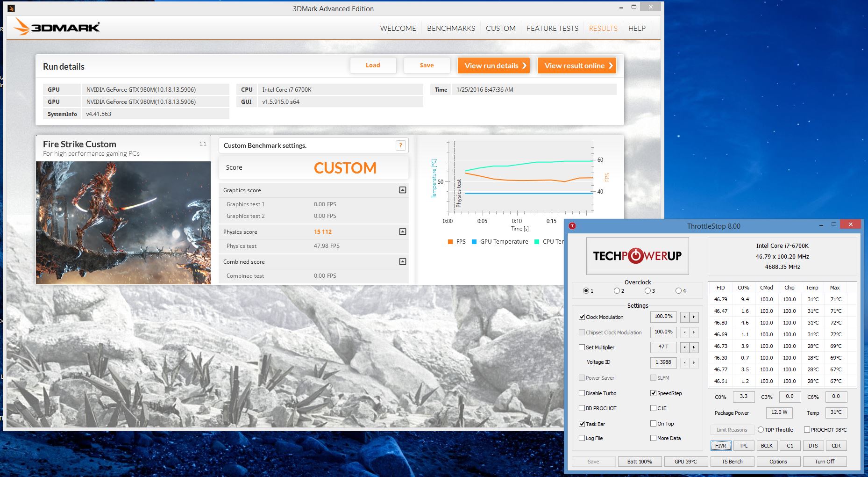Enable the Set Multiplier checkbox
The image size is (868, 477).
582,347
